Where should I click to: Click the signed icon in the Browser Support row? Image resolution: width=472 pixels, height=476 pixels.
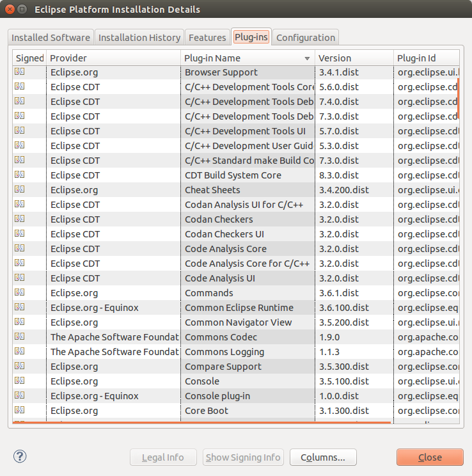(x=19, y=72)
